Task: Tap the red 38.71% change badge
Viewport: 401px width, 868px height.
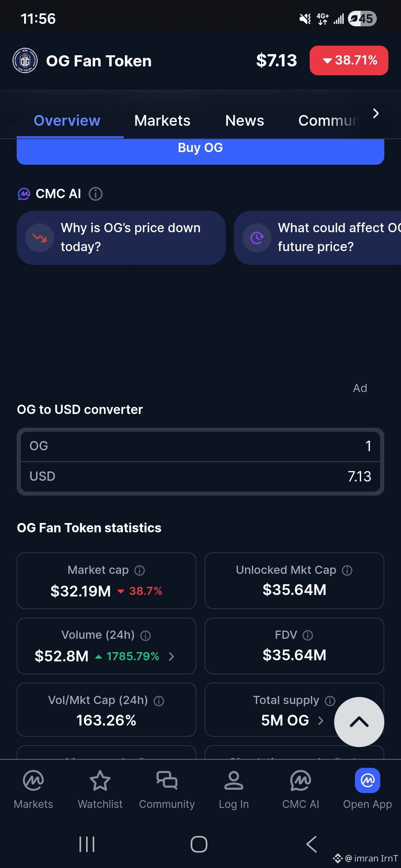Action: click(349, 60)
